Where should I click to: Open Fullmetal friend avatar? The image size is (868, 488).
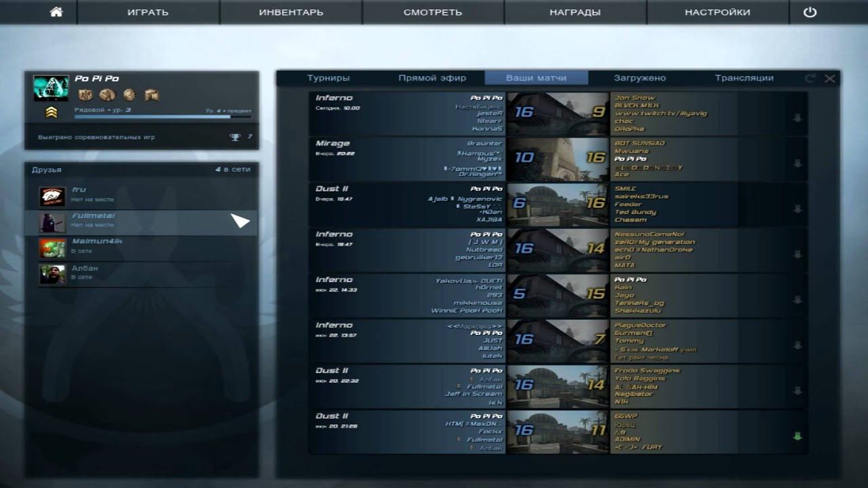[x=52, y=222]
